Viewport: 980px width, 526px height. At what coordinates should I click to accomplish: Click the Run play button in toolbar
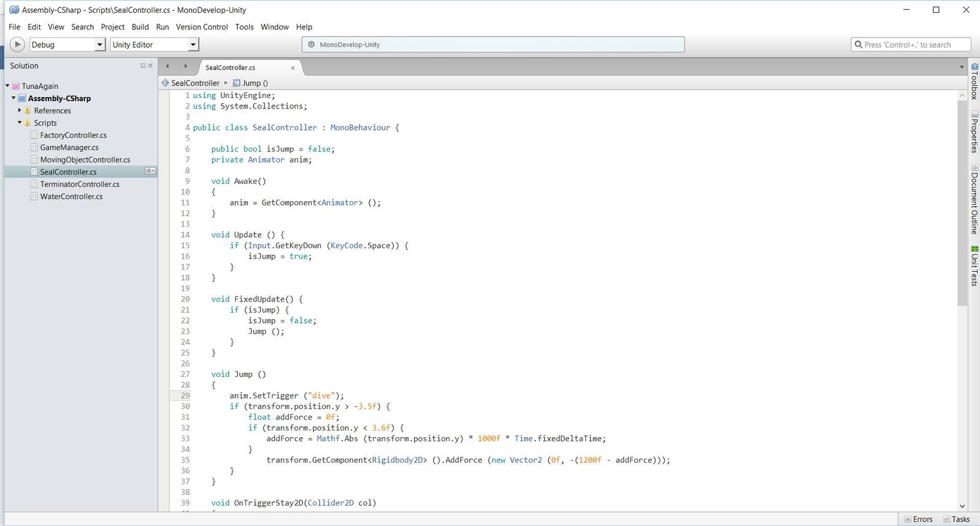click(x=17, y=45)
